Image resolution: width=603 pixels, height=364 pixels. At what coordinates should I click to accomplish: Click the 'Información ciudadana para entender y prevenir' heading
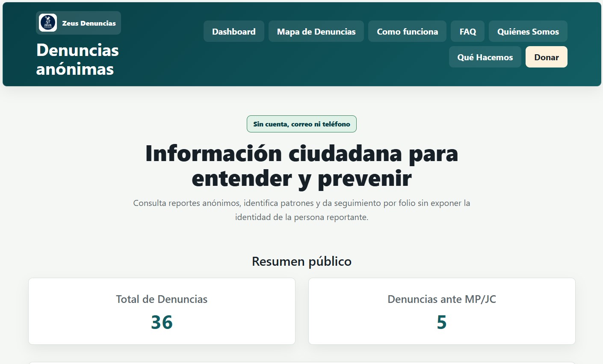[x=301, y=166]
